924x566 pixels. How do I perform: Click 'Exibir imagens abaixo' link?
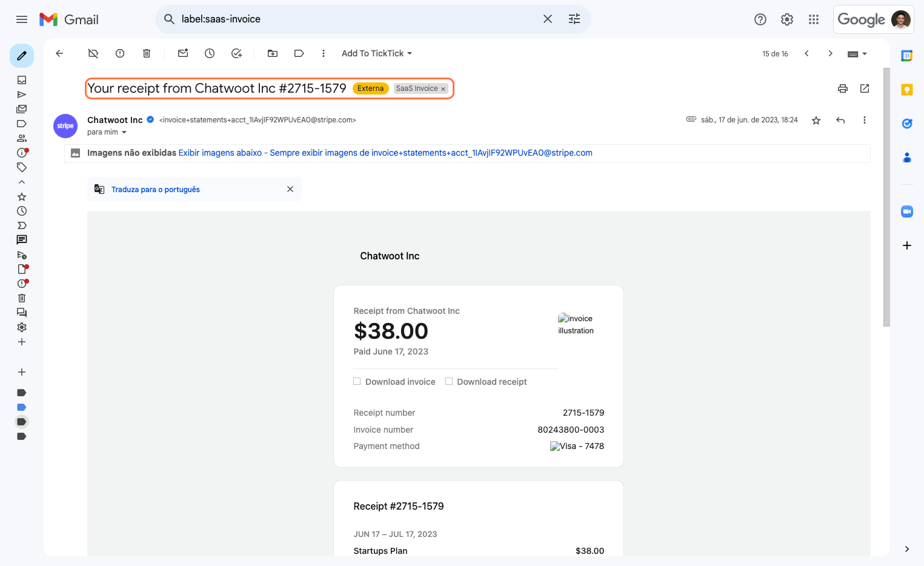[220, 153]
